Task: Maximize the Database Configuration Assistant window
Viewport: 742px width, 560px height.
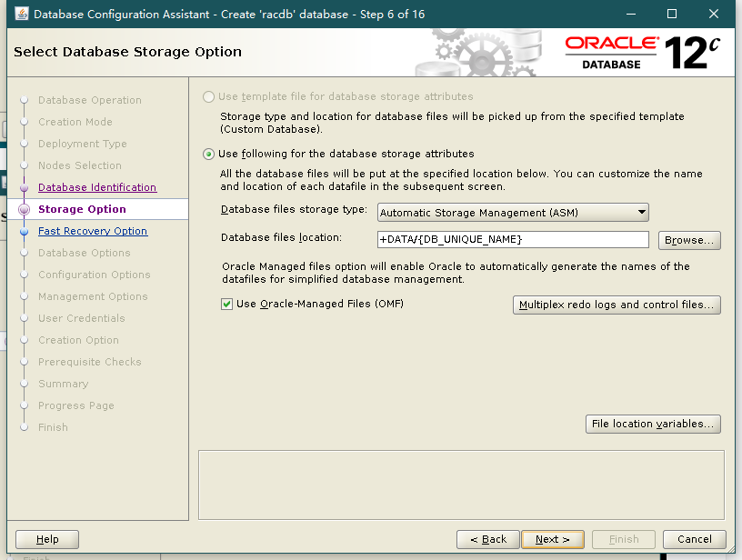Action: coord(671,14)
